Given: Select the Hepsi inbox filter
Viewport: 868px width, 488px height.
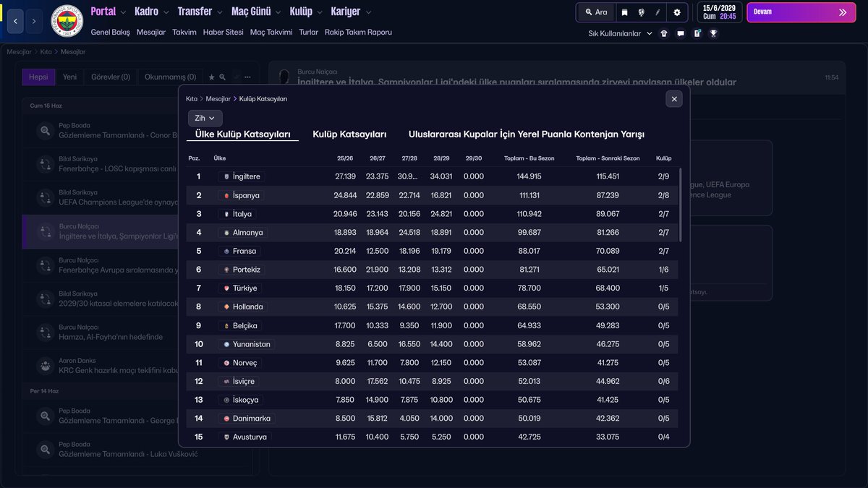Looking at the screenshot, I should 39,77.
